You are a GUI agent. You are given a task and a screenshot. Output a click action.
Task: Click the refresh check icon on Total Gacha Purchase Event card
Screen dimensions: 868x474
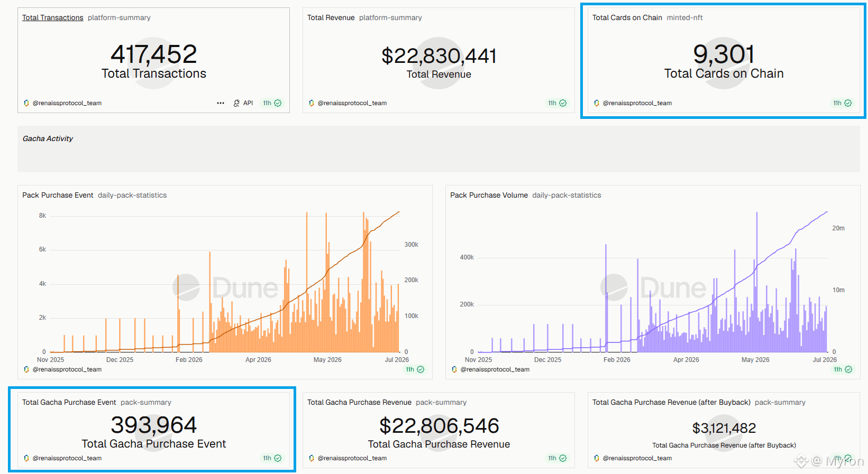click(278, 458)
